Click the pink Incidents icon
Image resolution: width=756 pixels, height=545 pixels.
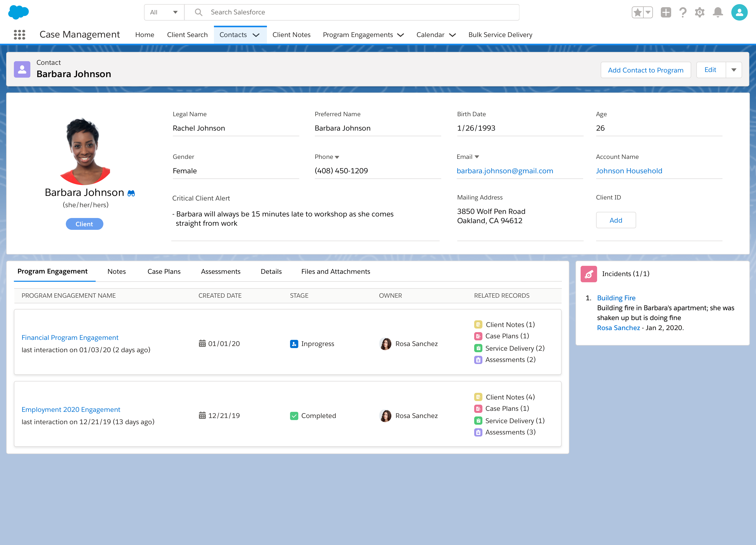(x=589, y=274)
